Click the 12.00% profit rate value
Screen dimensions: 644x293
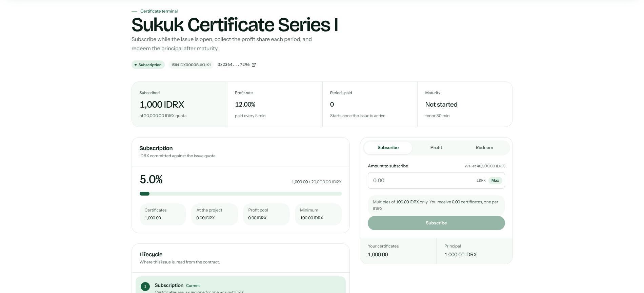pyautogui.click(x=245, y=105)
